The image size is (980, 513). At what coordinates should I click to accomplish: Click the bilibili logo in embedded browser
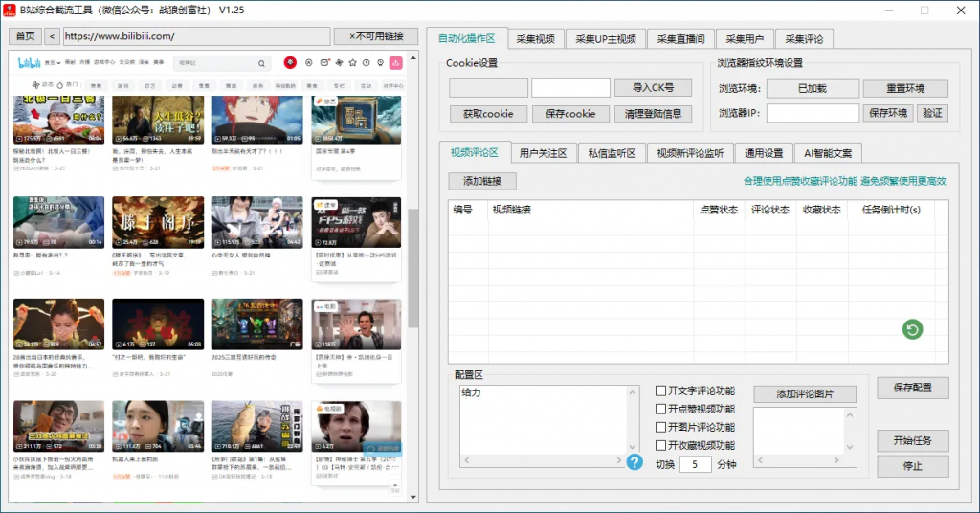[30, 63]
